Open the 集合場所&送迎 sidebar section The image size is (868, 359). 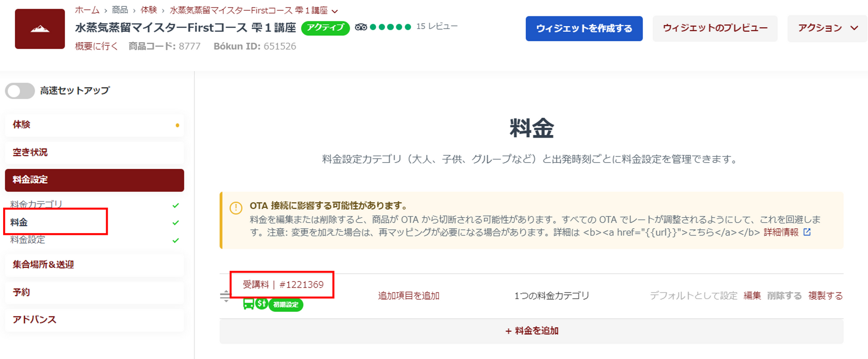(x=94, y=265)
